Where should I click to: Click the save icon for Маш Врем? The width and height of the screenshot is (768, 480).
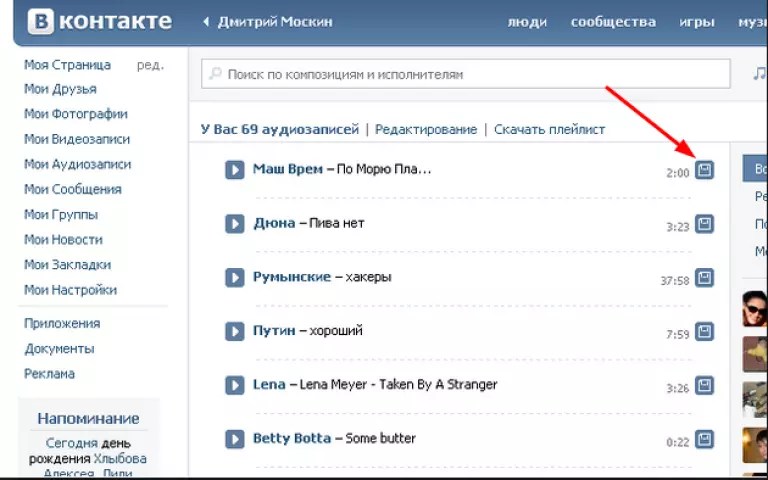tap(705, 170)
